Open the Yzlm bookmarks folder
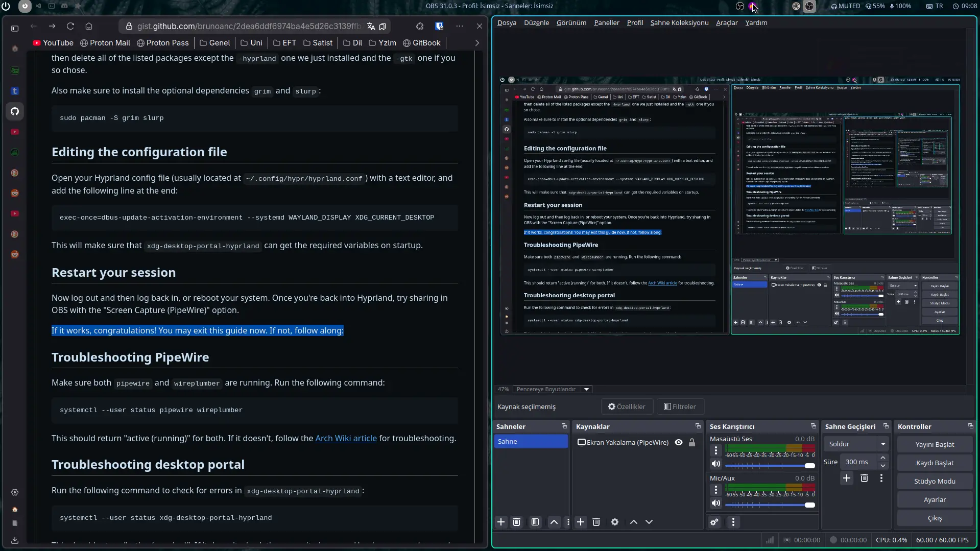Viewport: 980px width, 551px height. pyautogui.click(x=382, y=43)
